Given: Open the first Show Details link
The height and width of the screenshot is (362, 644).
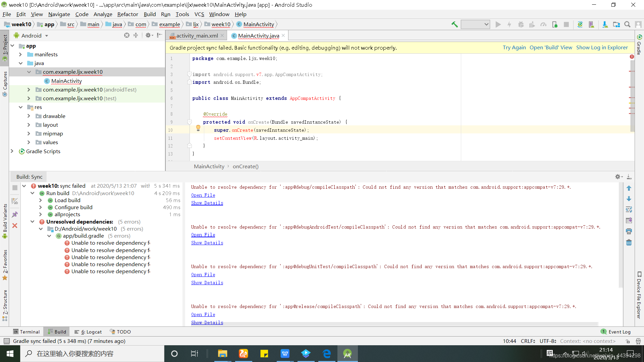Looking at the screenshot, I should (x=207, y=203).
